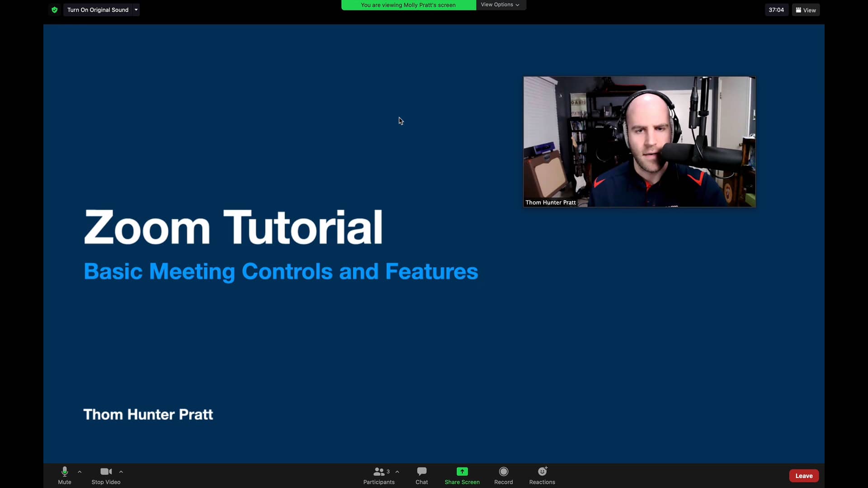Expand the Participants list chevron
The height and width of the screenshot is (488, 868).
click(x=397, y=472)
